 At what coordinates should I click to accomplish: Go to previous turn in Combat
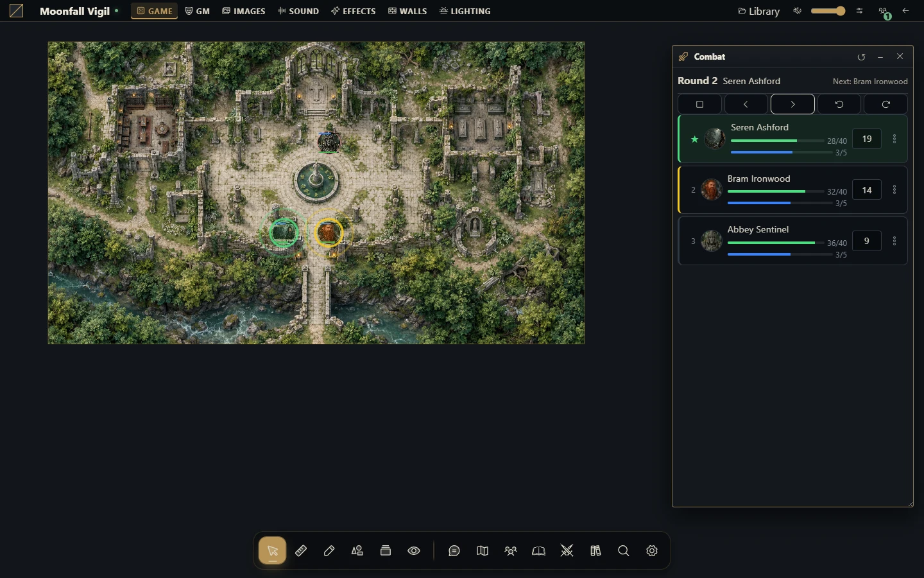click(746, 104)
